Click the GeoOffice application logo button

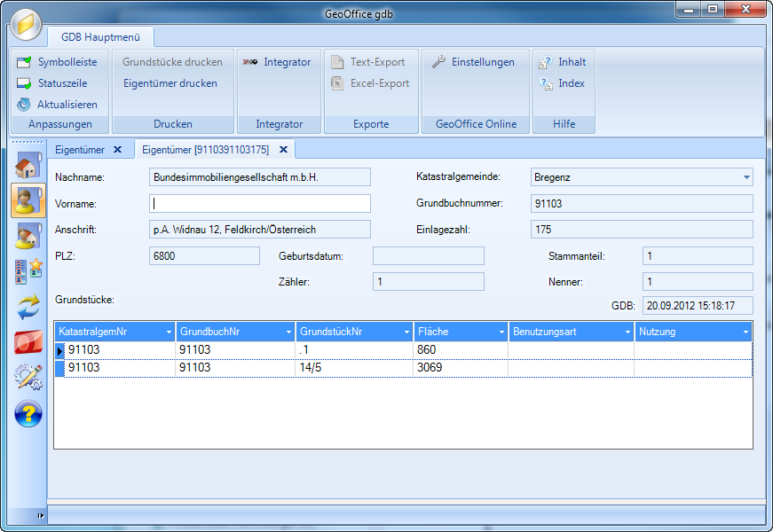click(x=27, y=23)
